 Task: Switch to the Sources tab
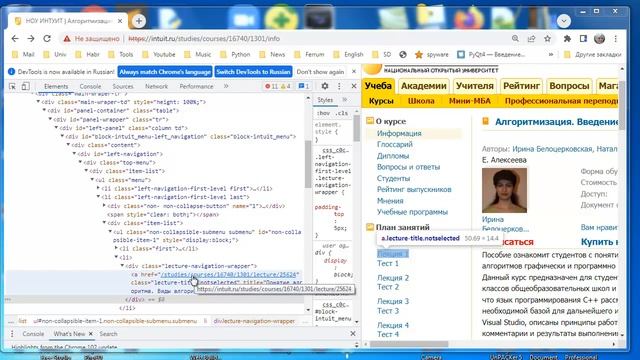click(x=123, y=86)
